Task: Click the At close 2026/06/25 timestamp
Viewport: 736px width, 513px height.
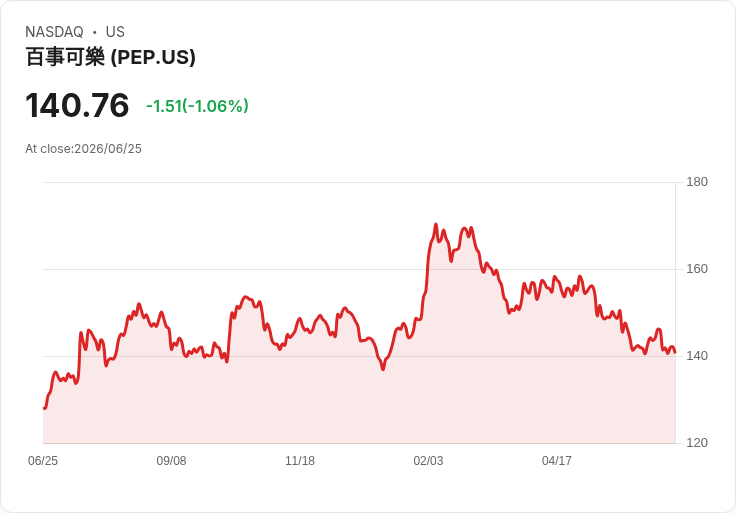Action: (x=83, y=149)
